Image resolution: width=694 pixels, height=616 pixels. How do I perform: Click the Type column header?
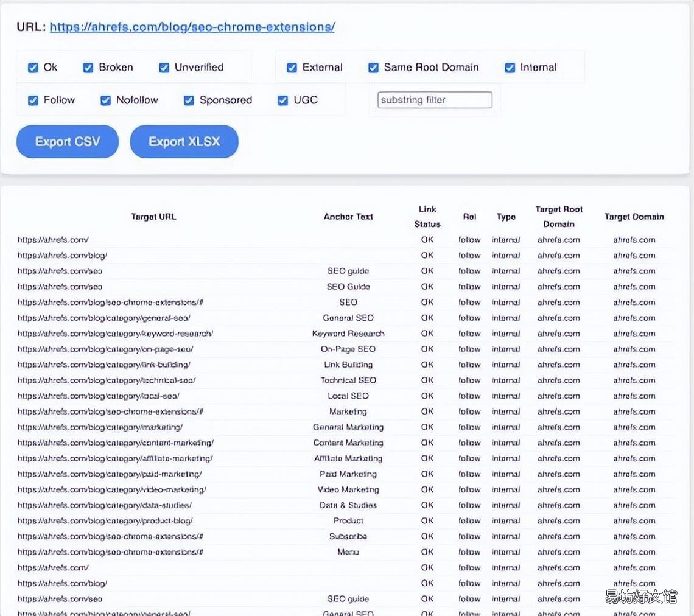point(506,217)
